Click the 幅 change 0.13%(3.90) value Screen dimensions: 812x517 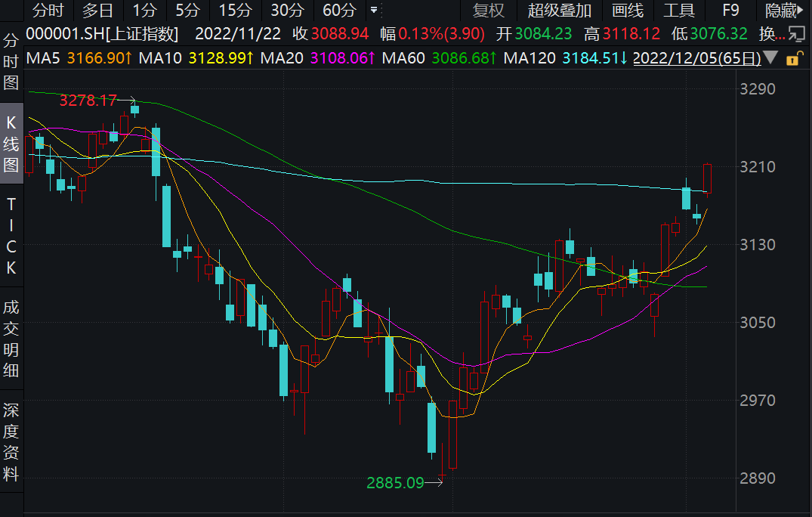pos(441,34)
